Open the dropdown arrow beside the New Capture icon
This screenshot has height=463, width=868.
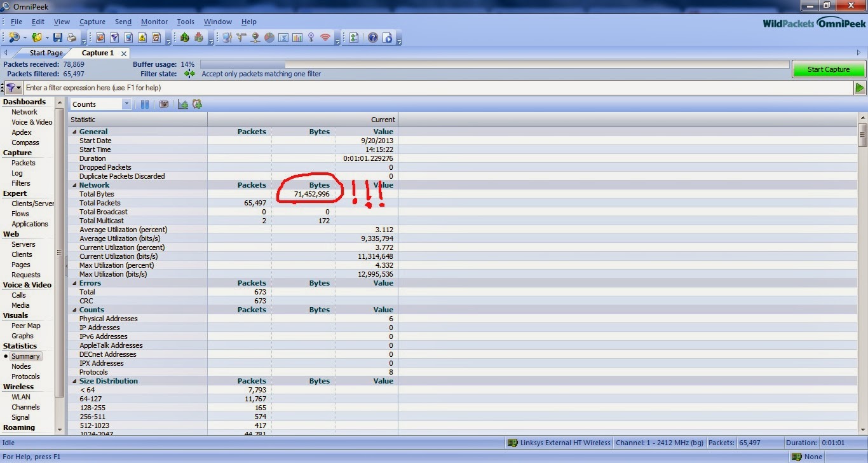(x=25, y=38)
